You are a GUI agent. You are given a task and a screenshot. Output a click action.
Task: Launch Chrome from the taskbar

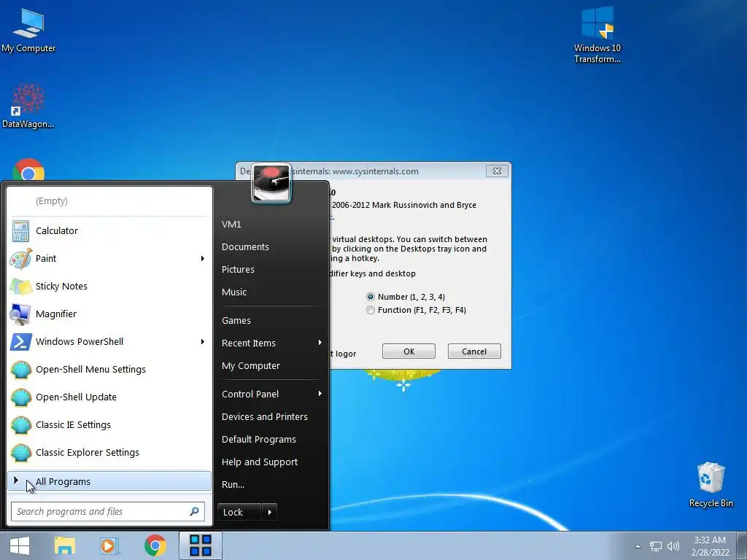click(155, 545)
